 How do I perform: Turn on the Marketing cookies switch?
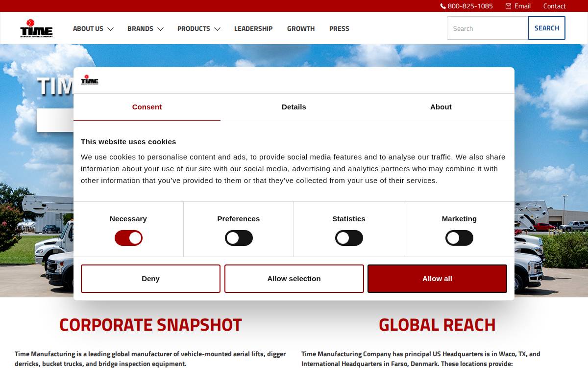click(x=459, y=238)
